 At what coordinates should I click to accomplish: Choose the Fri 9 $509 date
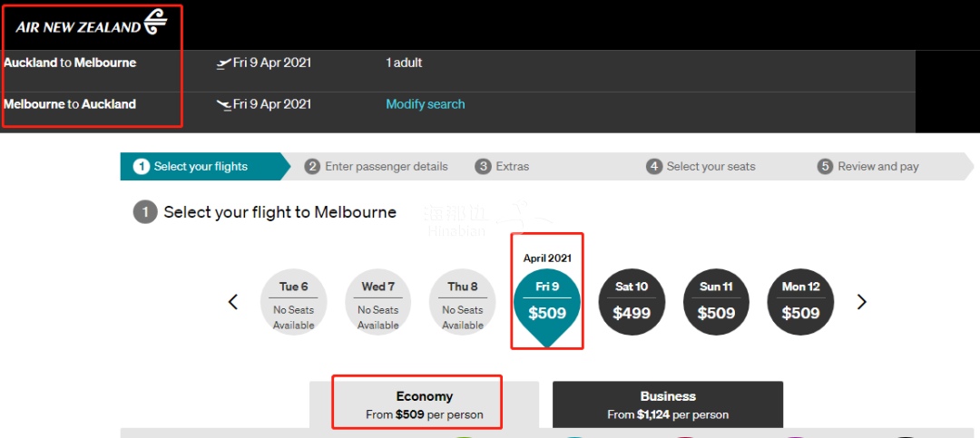click(547, 304)
